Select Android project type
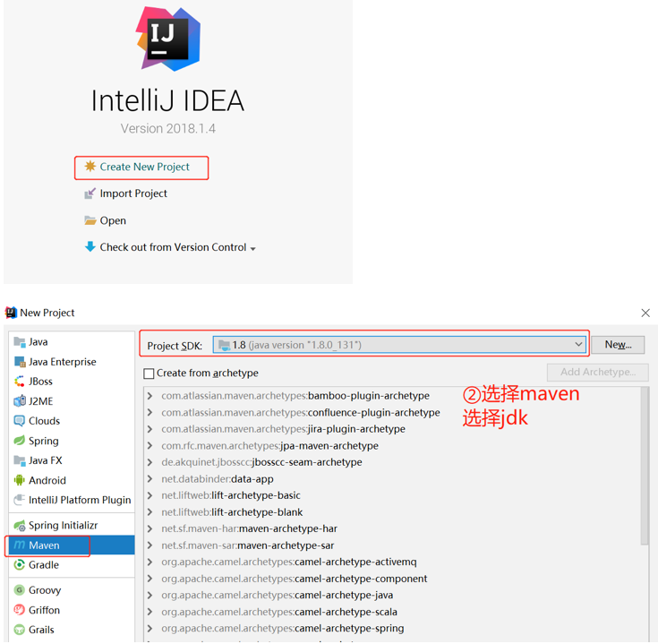The image size is (658, 644). coord(72,480)
